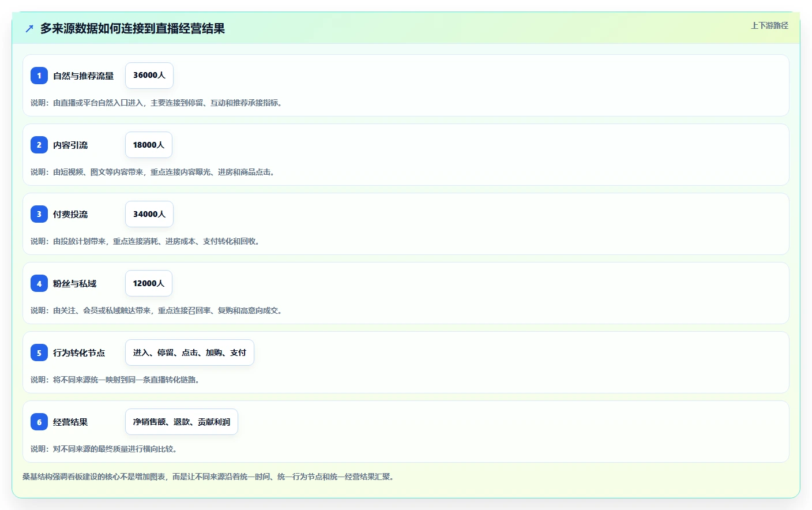Click the description 对不同来源的最终质量进行横向比较
This screenshot has width=812, height=510.
pyautogui.click(x=104, y=449)
